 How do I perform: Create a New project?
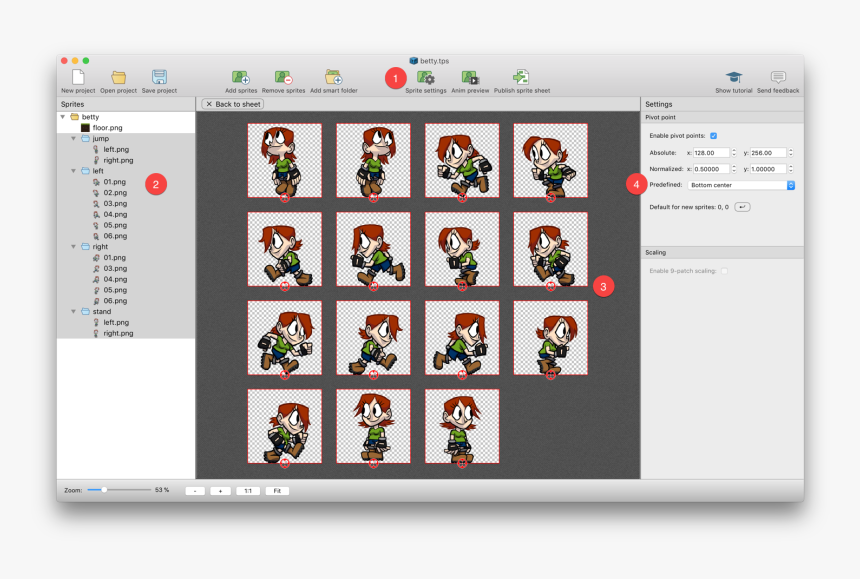pos(79,77)
